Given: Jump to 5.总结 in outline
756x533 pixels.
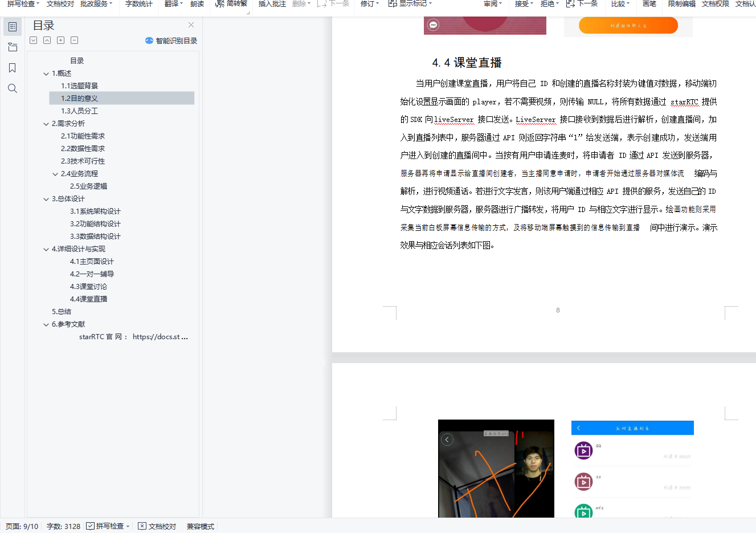Looking at the screenshot, I should click(62, 312).
